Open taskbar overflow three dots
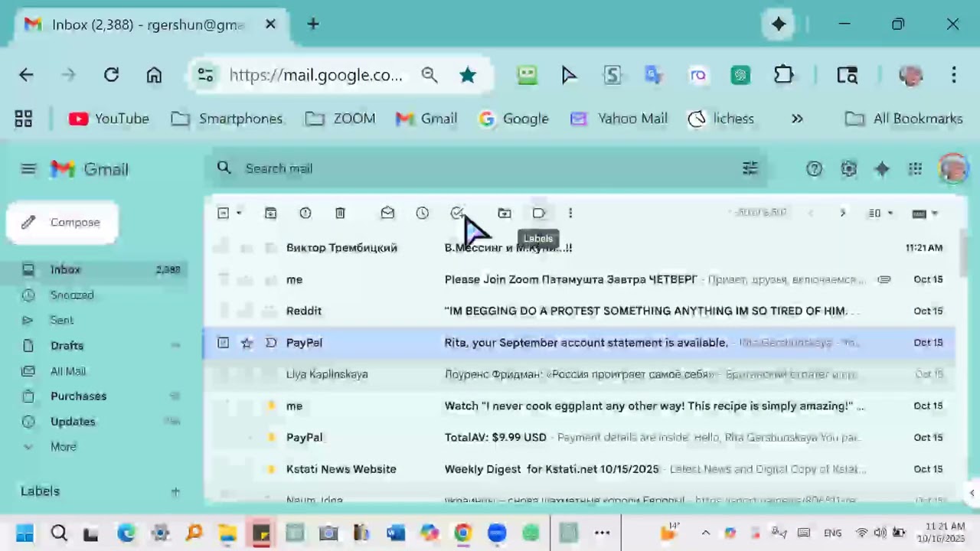Image resolution: width=980 pixels, height=551 pixels. pyautogui.click(x=602, y=533)
